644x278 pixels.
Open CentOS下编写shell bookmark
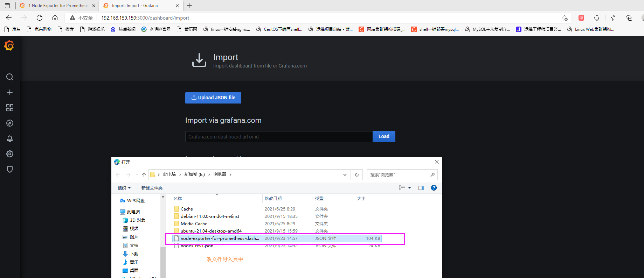click(x=279, y=29)
